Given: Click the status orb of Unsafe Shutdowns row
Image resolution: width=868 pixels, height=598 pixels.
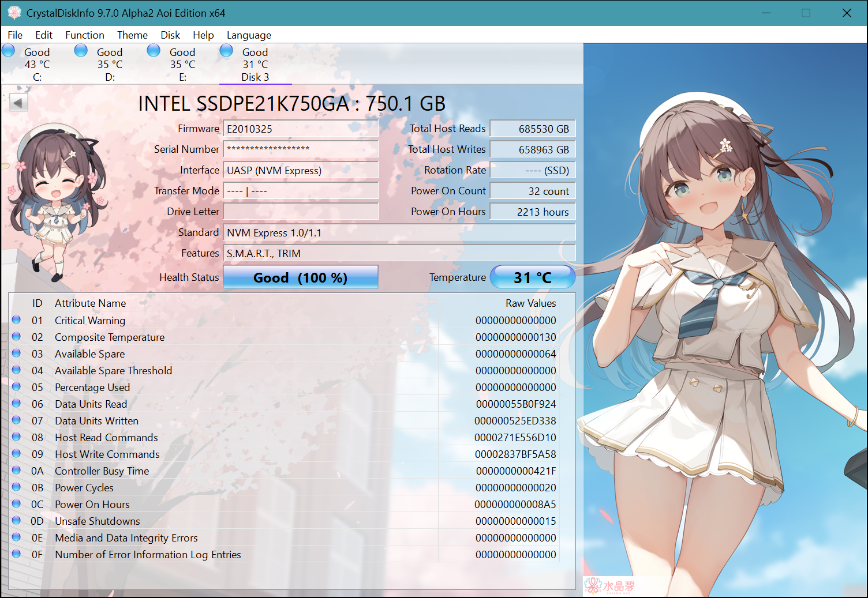Looking at the screenshot, I should [x=16, y=520].
